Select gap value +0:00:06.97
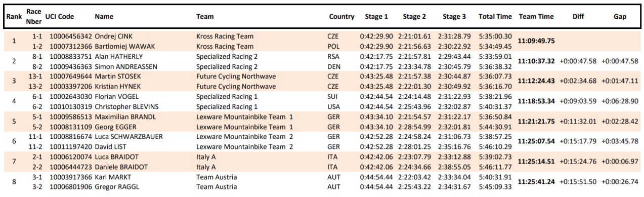The width and height of the screenshot is (644, 197). coord(620,162)
